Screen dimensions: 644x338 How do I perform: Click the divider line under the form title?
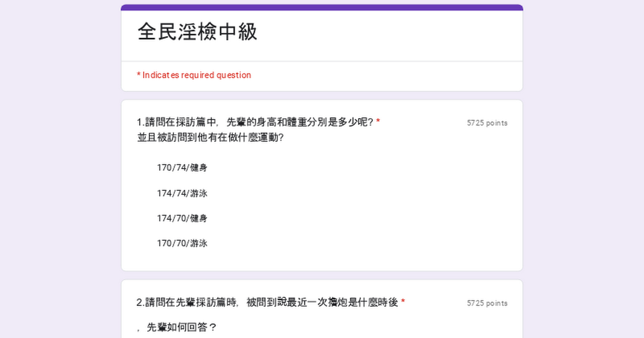coord(322,61)
